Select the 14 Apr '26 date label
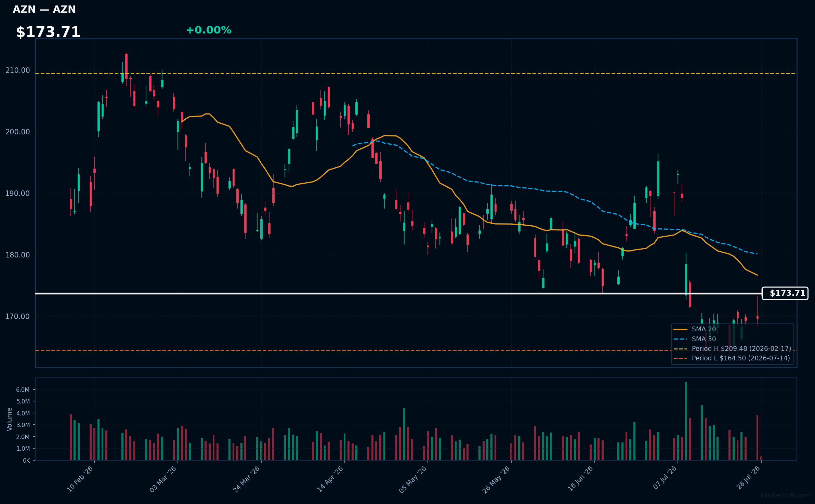Image resolution: width=815 pixels, height=504 pixels. [330, 479]
